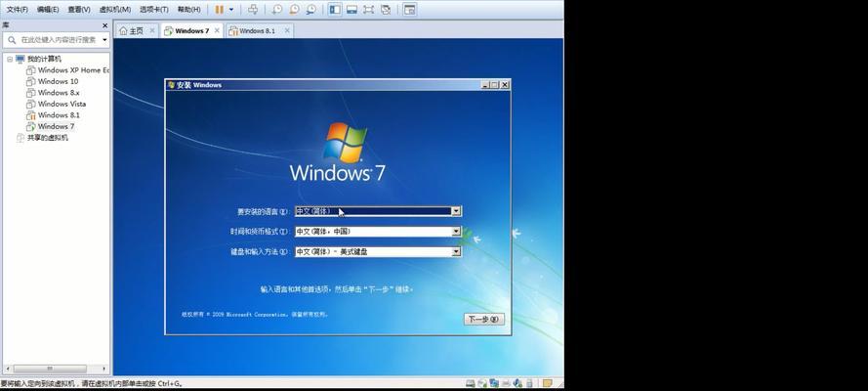
Task: Select Windows 8.1 VM in library tree
Action: pos(59,115)
